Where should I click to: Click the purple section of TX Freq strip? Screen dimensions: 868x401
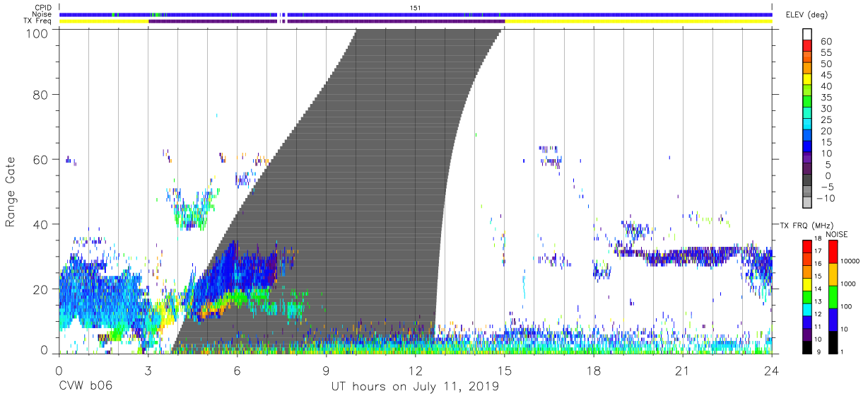326,21
